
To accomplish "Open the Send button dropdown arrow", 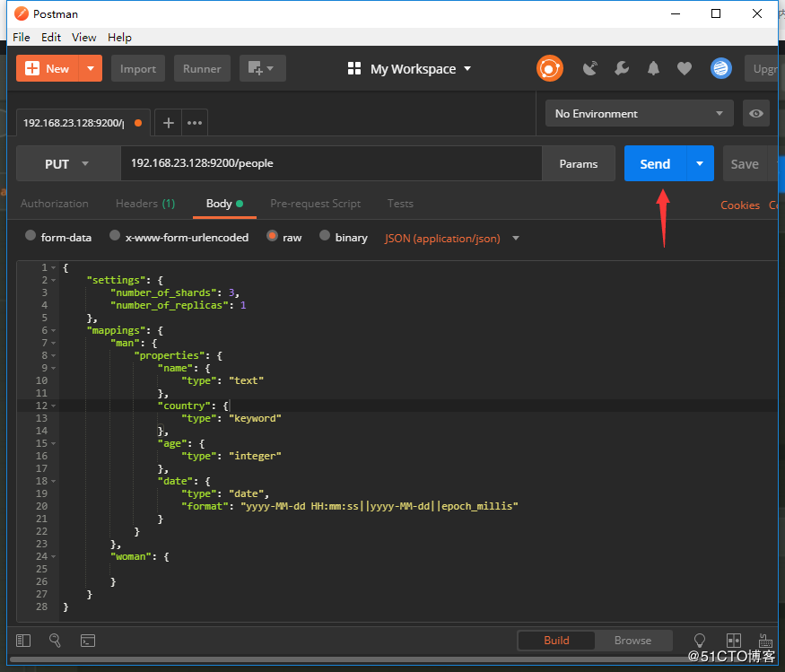I will pos(700,164).
